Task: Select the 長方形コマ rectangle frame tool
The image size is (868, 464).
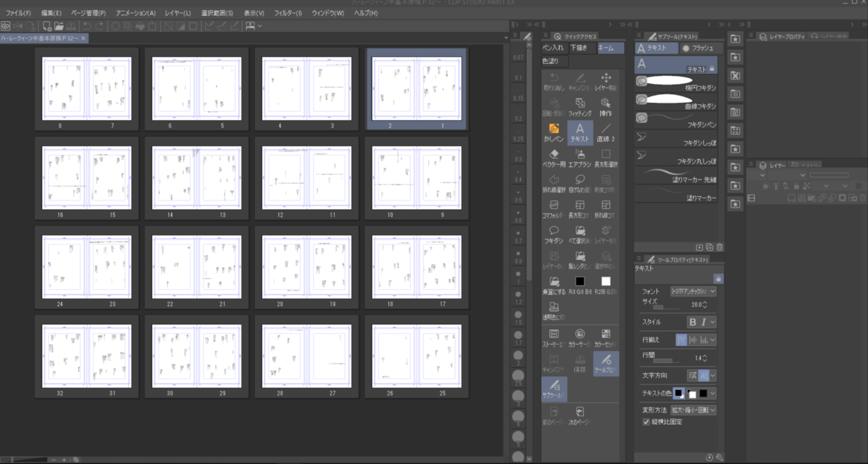Action: point(580,208)
